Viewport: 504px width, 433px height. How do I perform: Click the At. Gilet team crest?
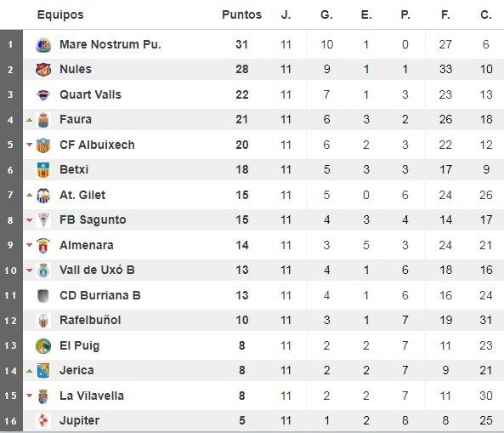pyautogui.click(x=43, y=196)
